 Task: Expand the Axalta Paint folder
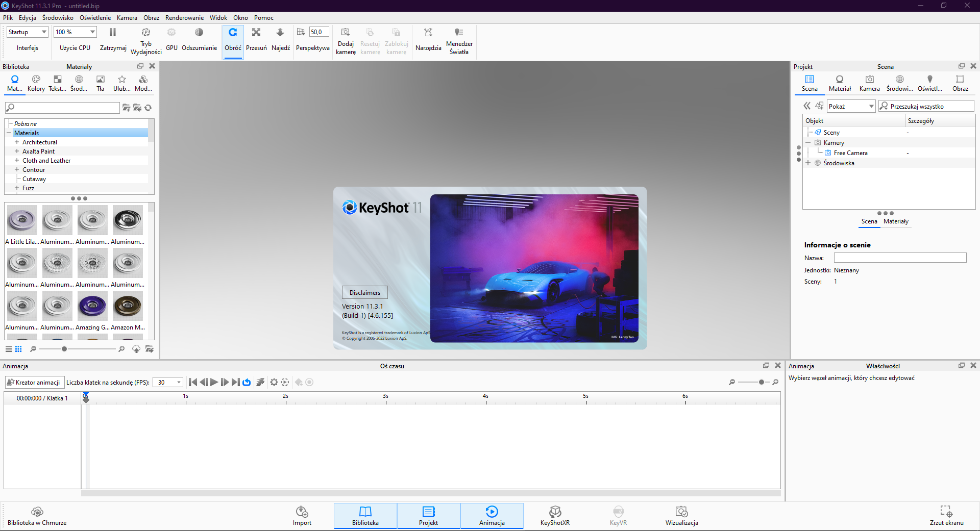[17, 151]
